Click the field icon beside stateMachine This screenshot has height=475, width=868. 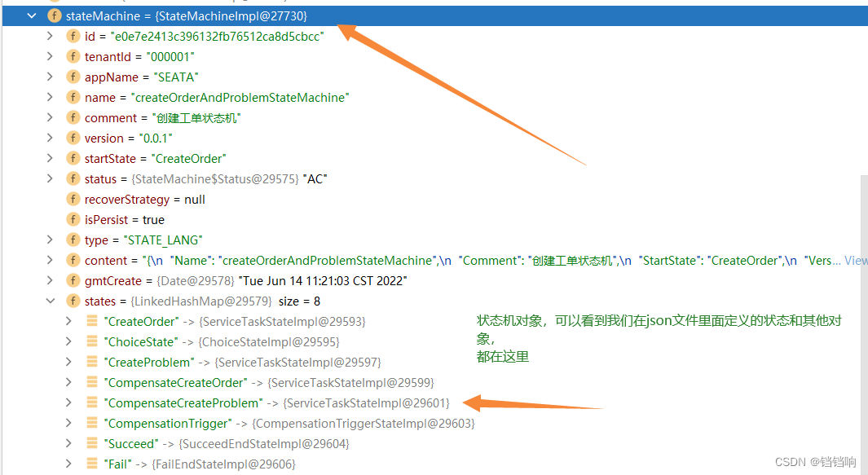coord(55,16)
